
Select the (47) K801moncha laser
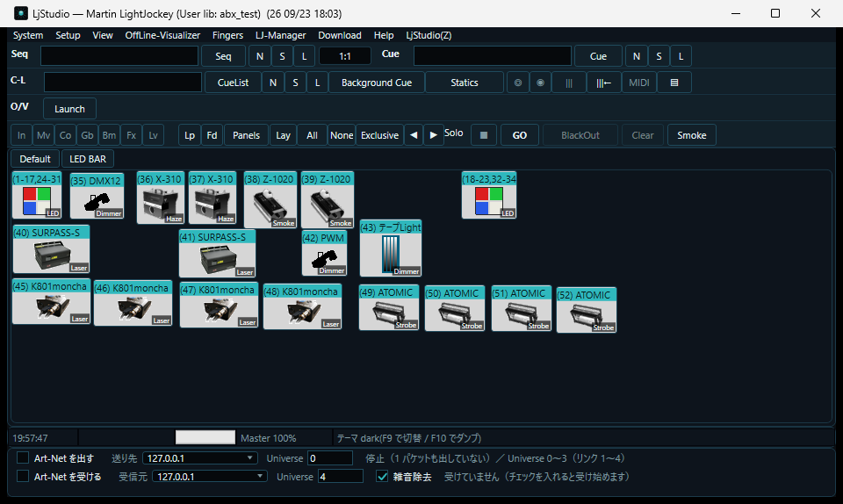pos(219,305)
